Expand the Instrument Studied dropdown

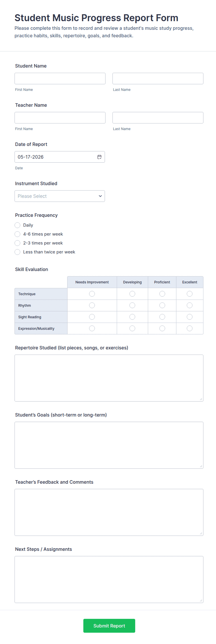(60, 196)
